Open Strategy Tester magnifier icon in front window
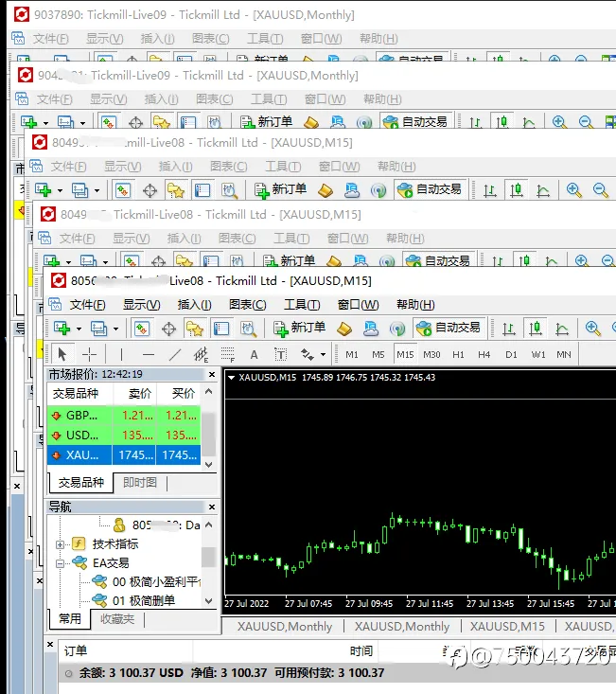Screen dimensions: 616x694 click(x=248, y=329)
